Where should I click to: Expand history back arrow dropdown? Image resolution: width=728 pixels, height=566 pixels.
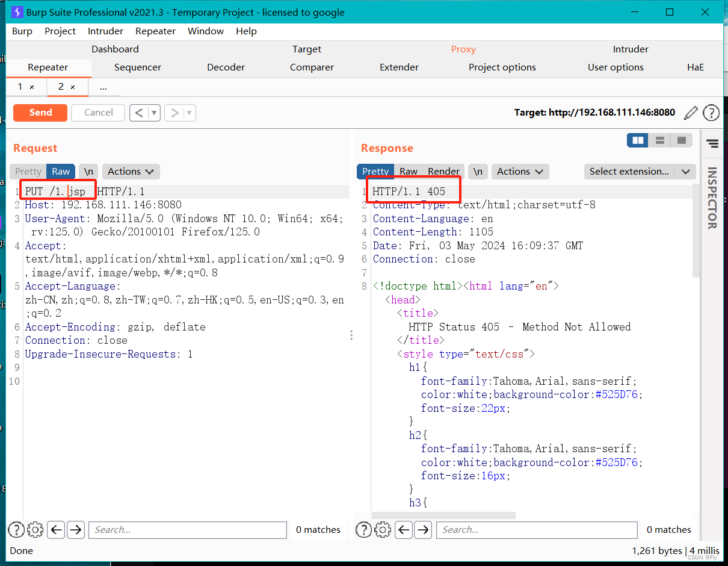154,113
